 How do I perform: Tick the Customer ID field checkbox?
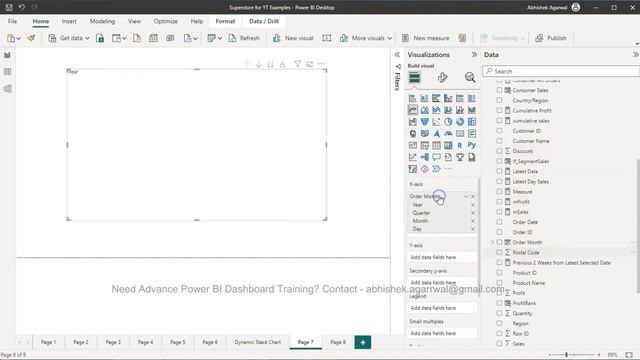(x=499, y=131)
